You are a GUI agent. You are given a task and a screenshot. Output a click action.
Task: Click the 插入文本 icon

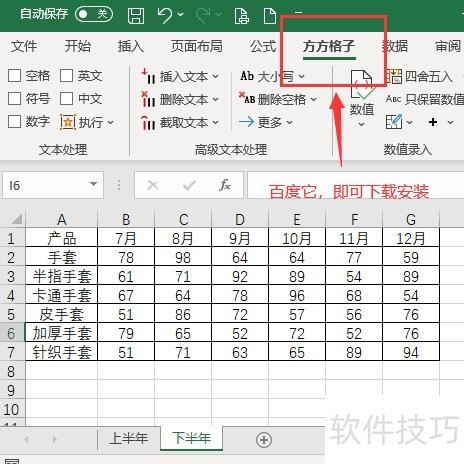(x=148, y=76)
